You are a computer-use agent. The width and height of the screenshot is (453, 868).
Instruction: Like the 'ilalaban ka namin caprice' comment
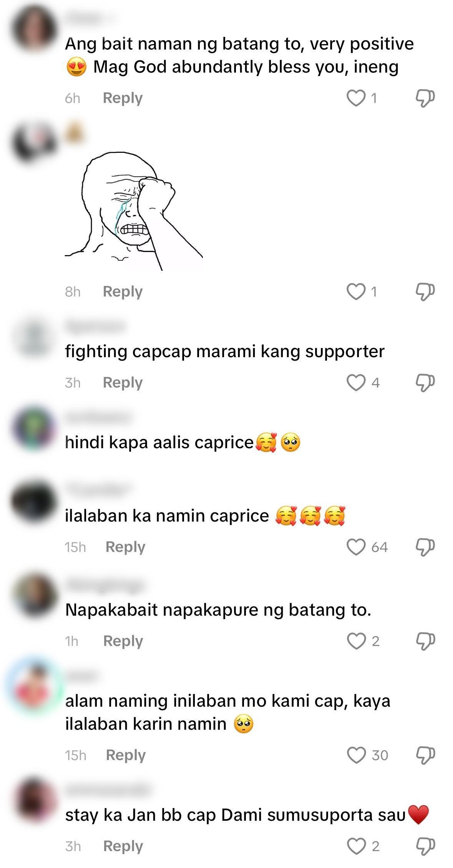356,547
